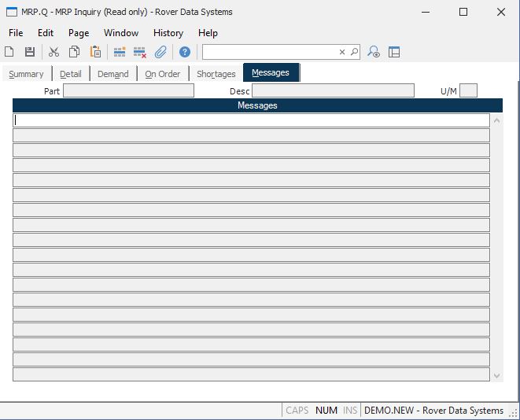The height and width of the screenshot is (420, 520).
Task: Select the On Order tab
Action: tap(162, 74)
